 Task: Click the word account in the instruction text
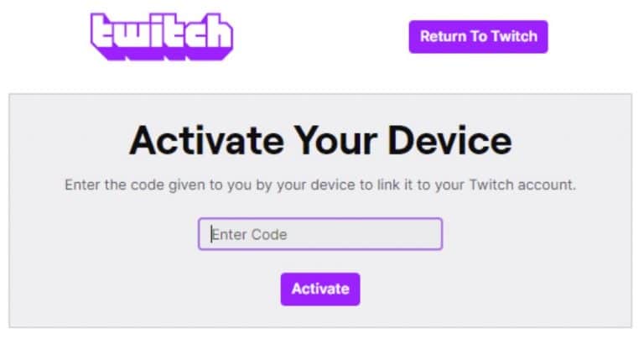coord(547,185)
